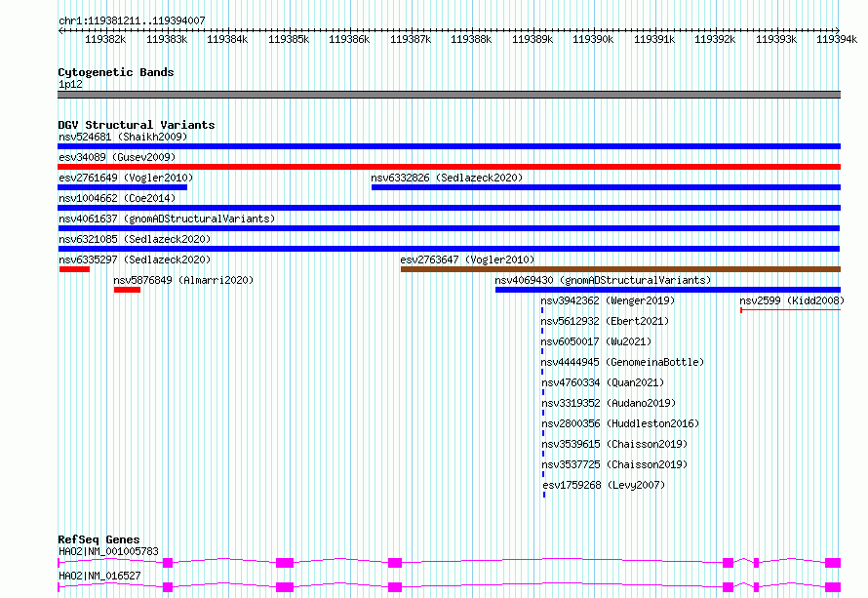Click the RefSeq Genes track title

[99, 539]
